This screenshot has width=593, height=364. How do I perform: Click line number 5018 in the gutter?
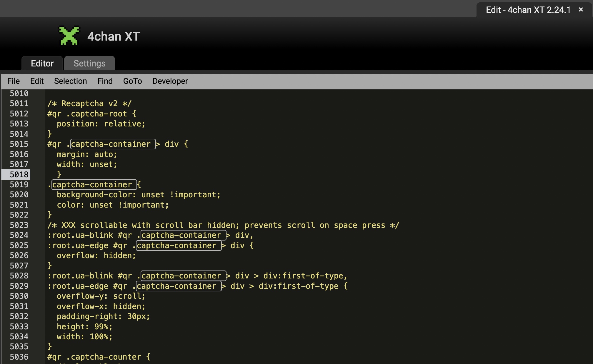19,175
